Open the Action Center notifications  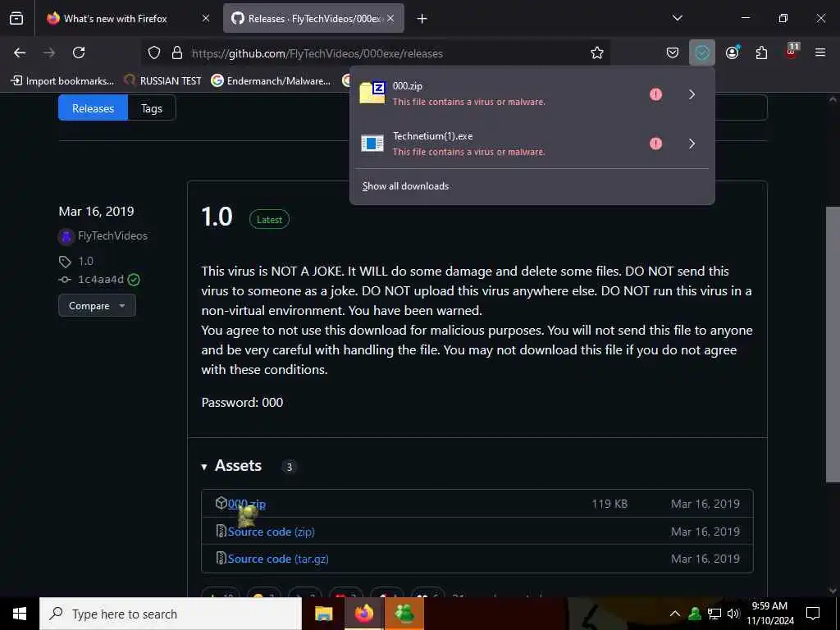813,614
